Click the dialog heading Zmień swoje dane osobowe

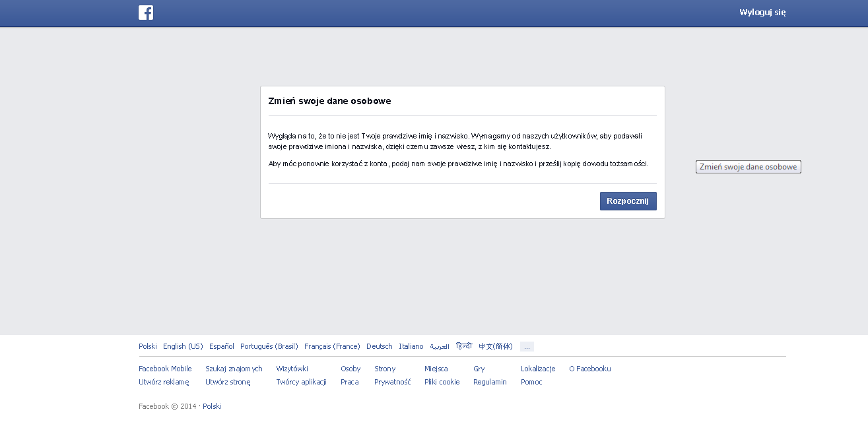pos(329,101)
